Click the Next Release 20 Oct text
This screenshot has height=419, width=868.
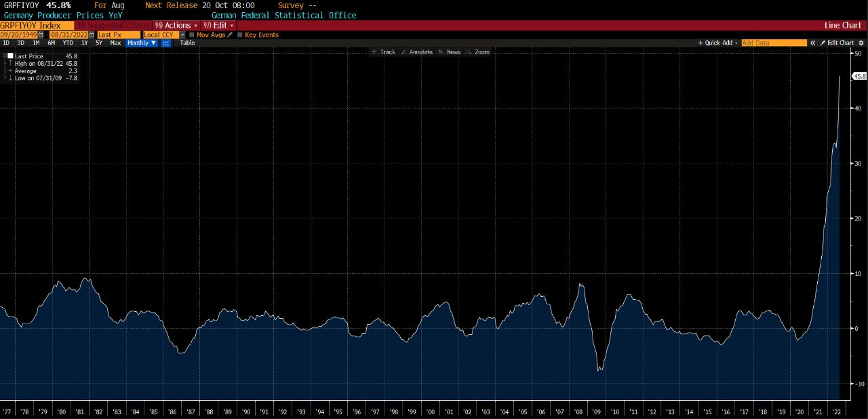pyautogui.click(x=200, y=5)
